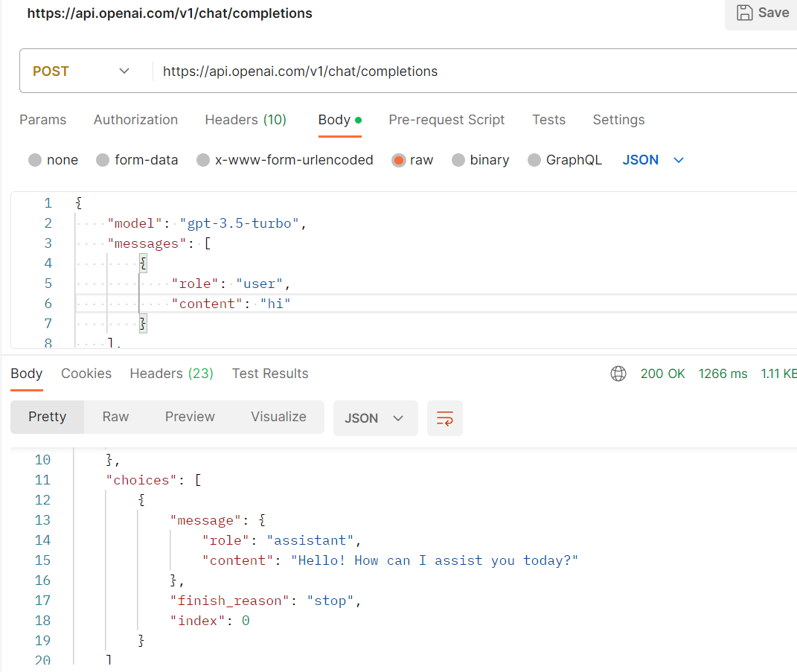Switch to the Authorization tab
This screenshot has height=672, width=797.
[x=135, y=120]
